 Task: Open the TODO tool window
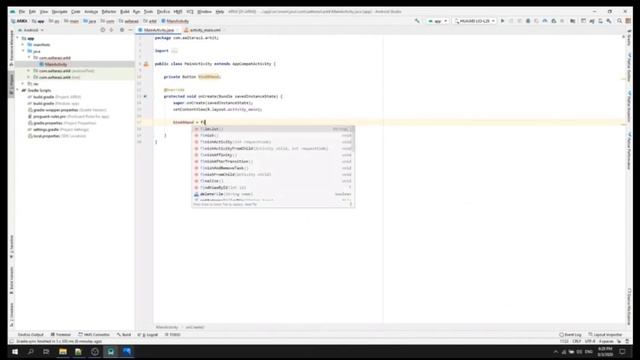[173, 335]
